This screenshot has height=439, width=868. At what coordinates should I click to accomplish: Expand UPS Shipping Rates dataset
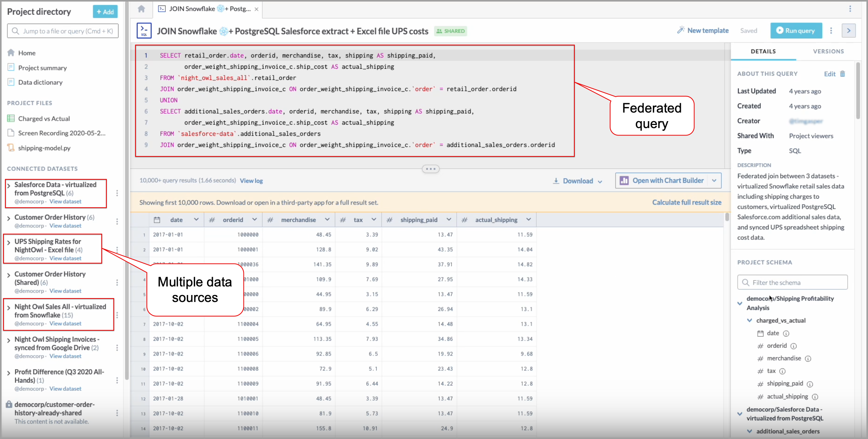pos(9,242)
